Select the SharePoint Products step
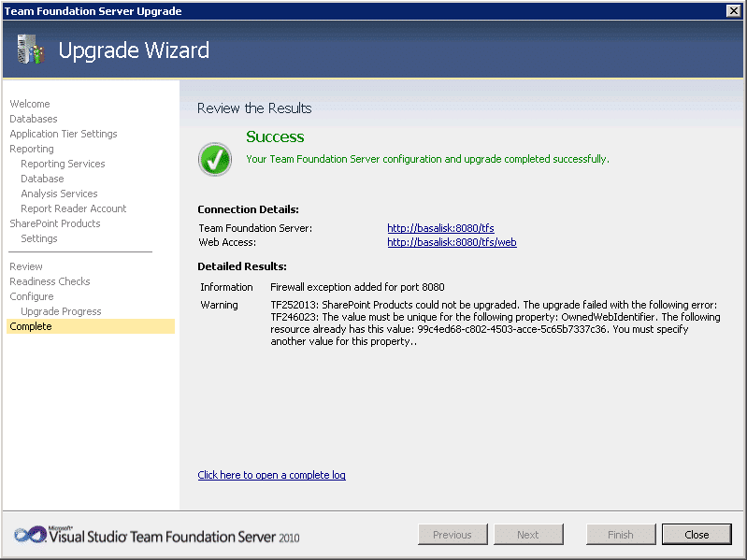 55,223
